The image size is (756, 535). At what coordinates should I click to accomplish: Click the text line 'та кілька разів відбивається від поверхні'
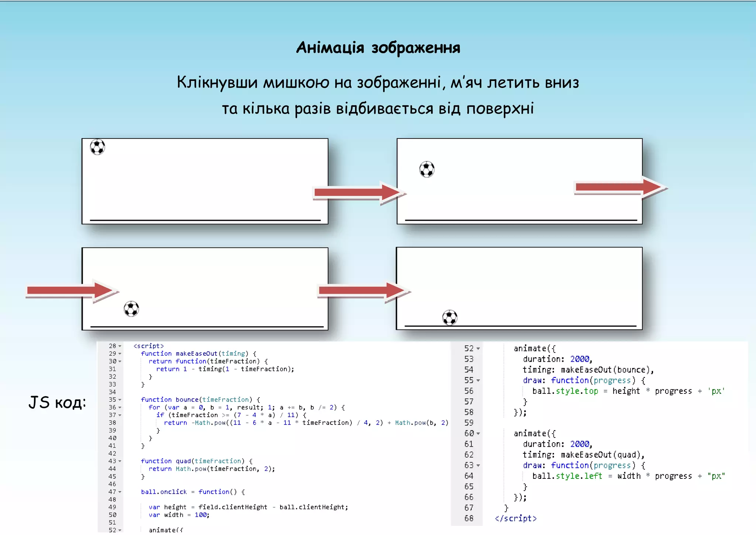378,109
